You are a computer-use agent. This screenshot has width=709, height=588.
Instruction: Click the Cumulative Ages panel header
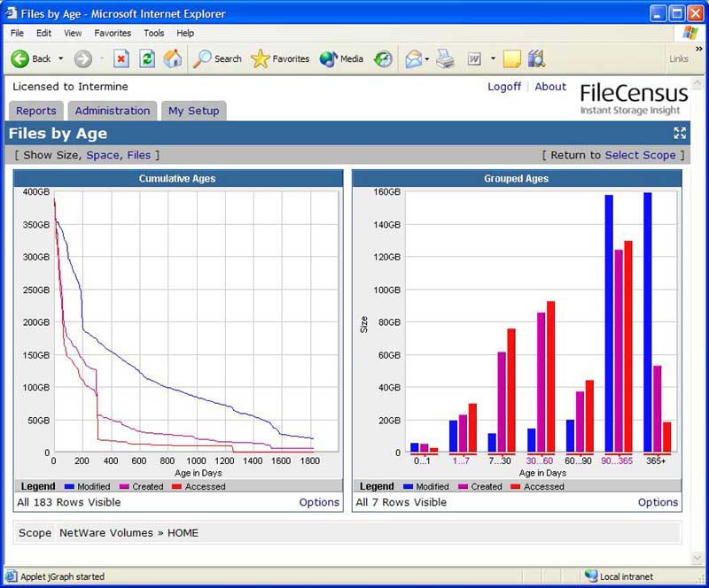[x=178, y=179]
